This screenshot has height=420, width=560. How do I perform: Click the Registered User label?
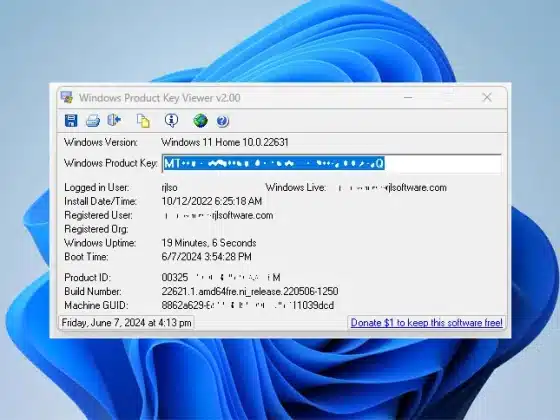click(x=99, y=216)
